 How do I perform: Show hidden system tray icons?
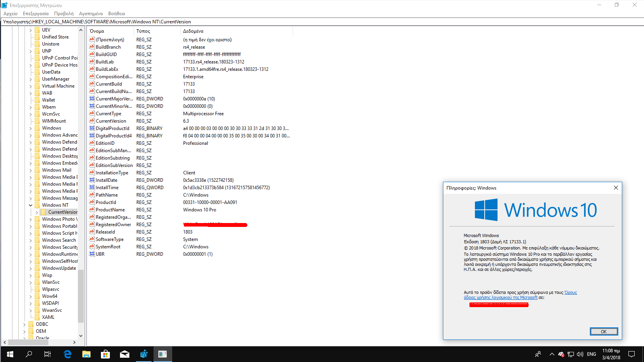552,354
